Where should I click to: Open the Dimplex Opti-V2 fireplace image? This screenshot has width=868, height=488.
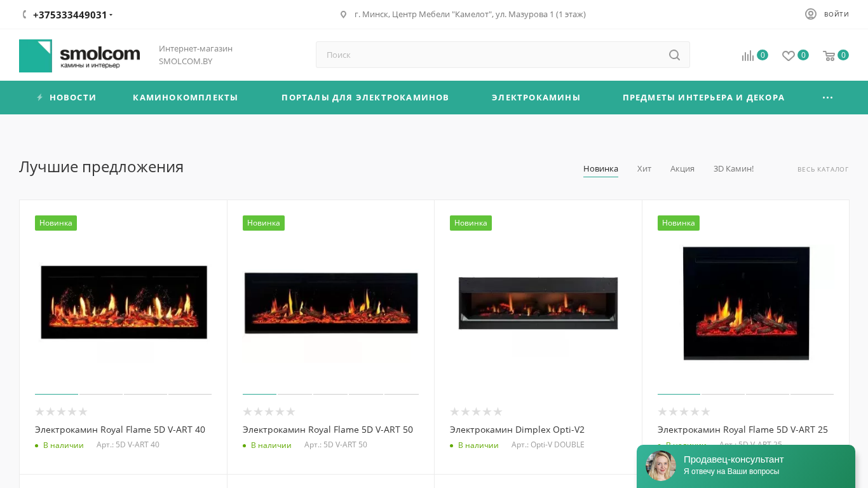tap(538, 303)
